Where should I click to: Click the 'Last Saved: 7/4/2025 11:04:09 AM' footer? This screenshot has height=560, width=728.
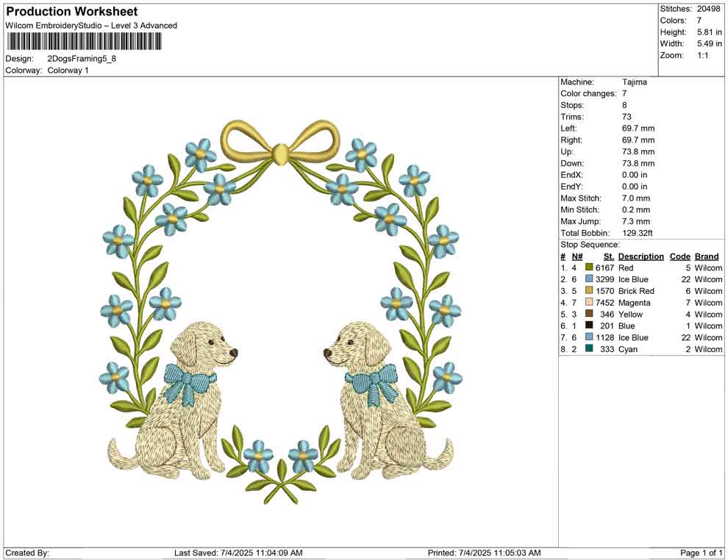point(238,553)
